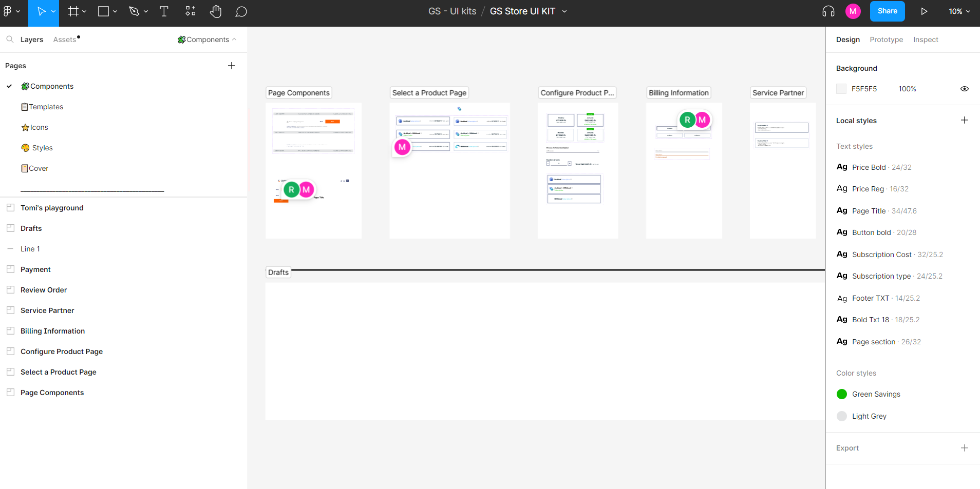Toggle background color visibility eye
The image size is (980, 489).
(964, 89)
